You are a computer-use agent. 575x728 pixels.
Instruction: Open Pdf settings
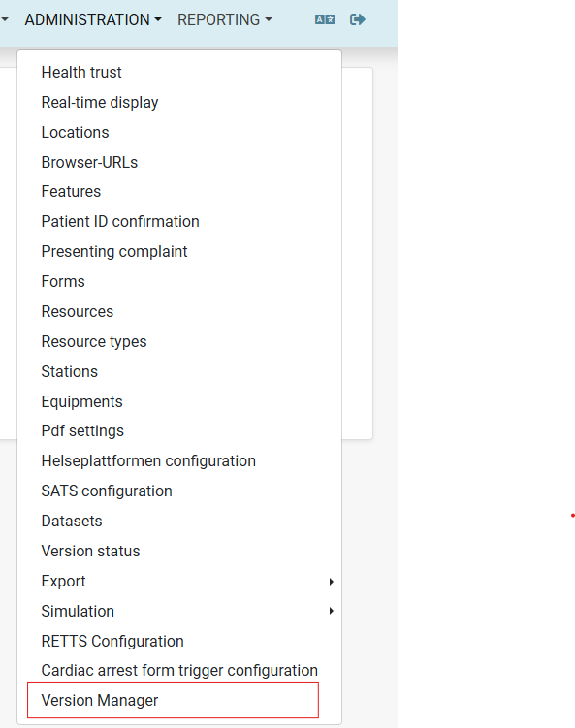pos(179,430)
